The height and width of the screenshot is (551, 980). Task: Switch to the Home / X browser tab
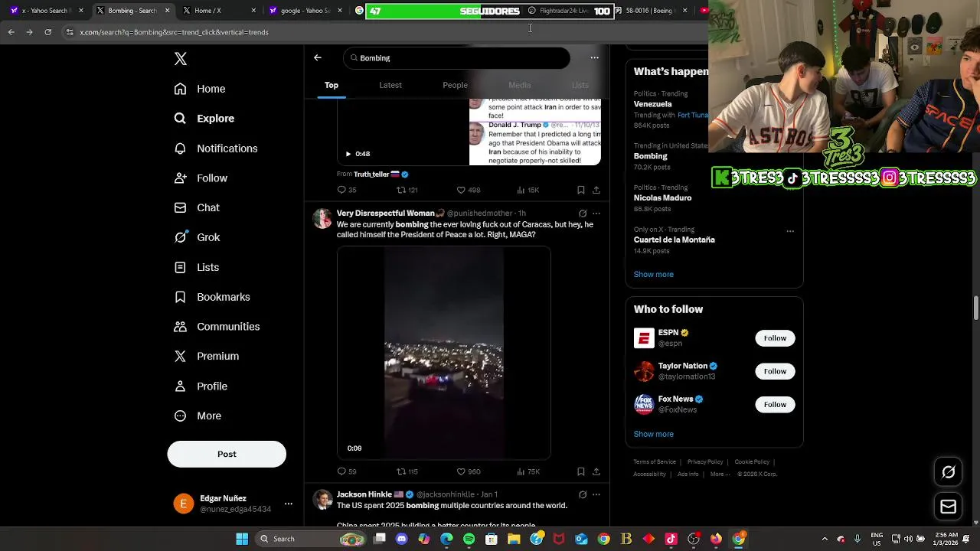pyautogui.click(x=217, y=11)
